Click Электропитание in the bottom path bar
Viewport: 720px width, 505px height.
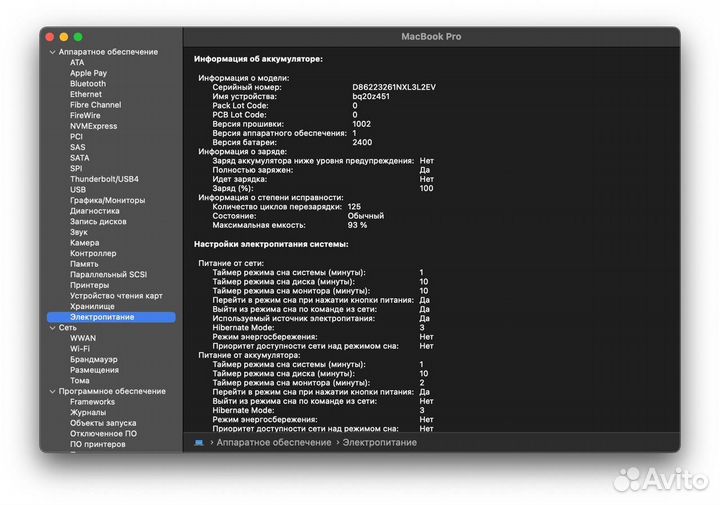pos(379,443)
